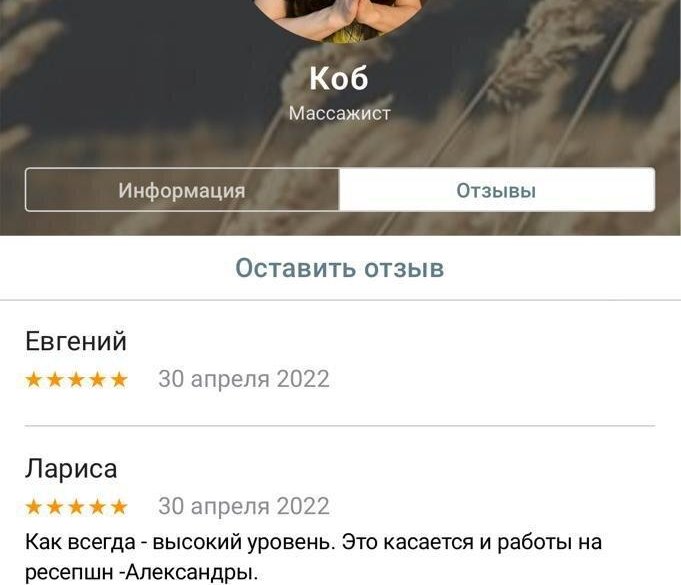Click last star in Лариса's rating
The width and height of the screenshot is (681, 585).
tap(119, 507)
